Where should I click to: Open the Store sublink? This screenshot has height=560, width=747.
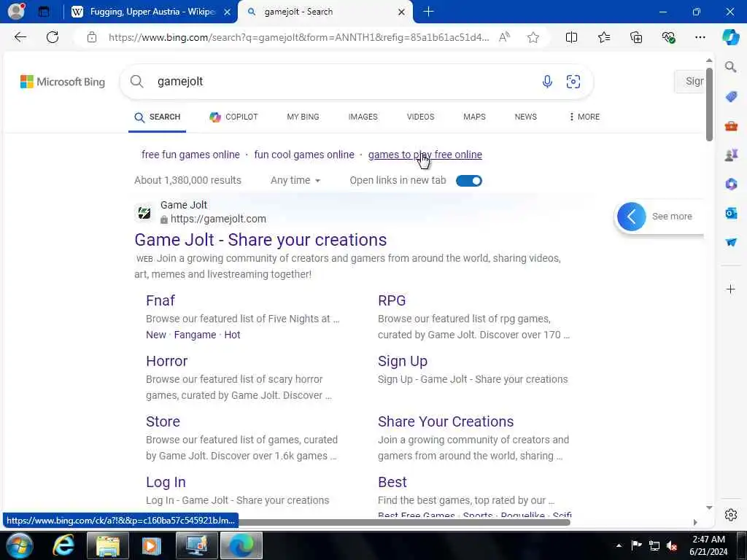point(163,421)
